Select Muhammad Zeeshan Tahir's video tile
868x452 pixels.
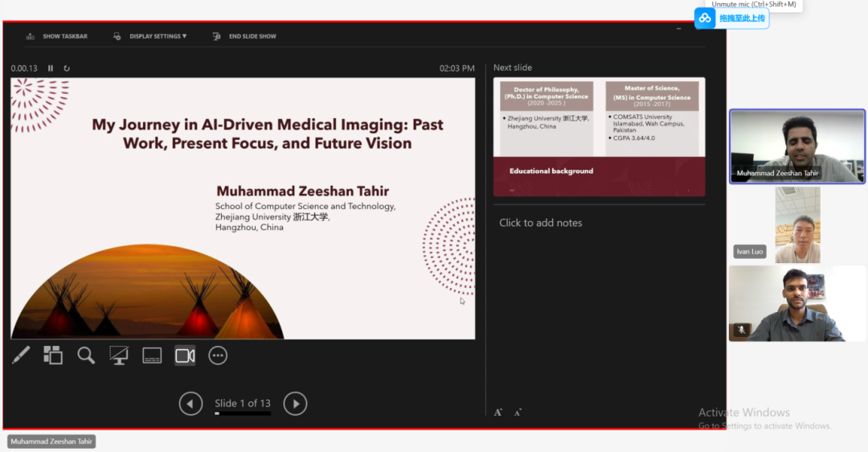click(x=796, y=146)
